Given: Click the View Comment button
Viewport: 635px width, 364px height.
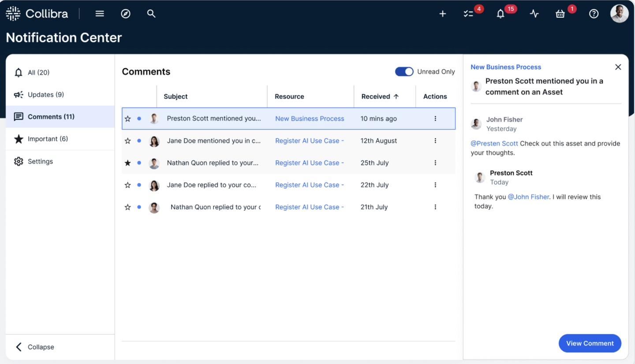Looking at the screenshot, I should [590, 343].
